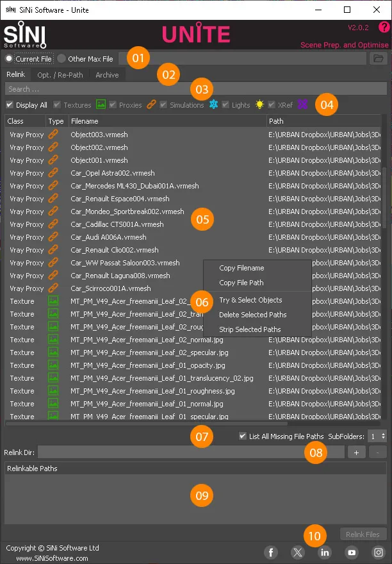Click the minus button beside Relink Dir
392x564 pixels.
(378, 452)
